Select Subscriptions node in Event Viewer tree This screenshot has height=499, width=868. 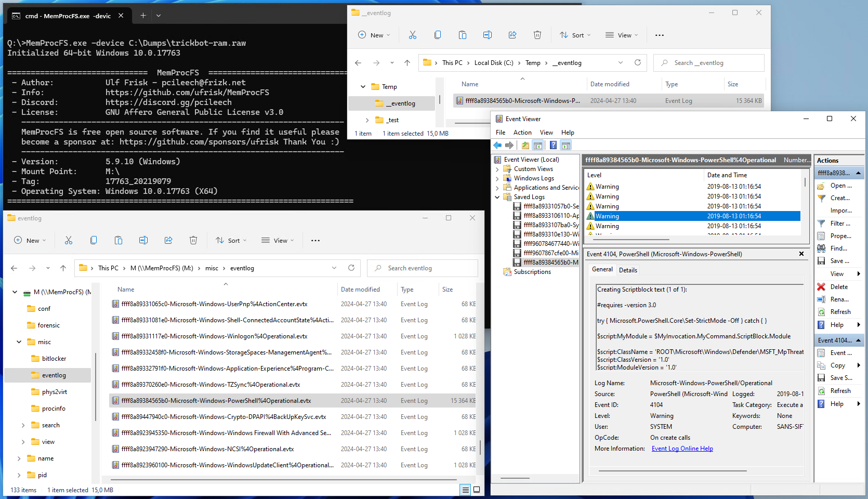tap(532, 272)
